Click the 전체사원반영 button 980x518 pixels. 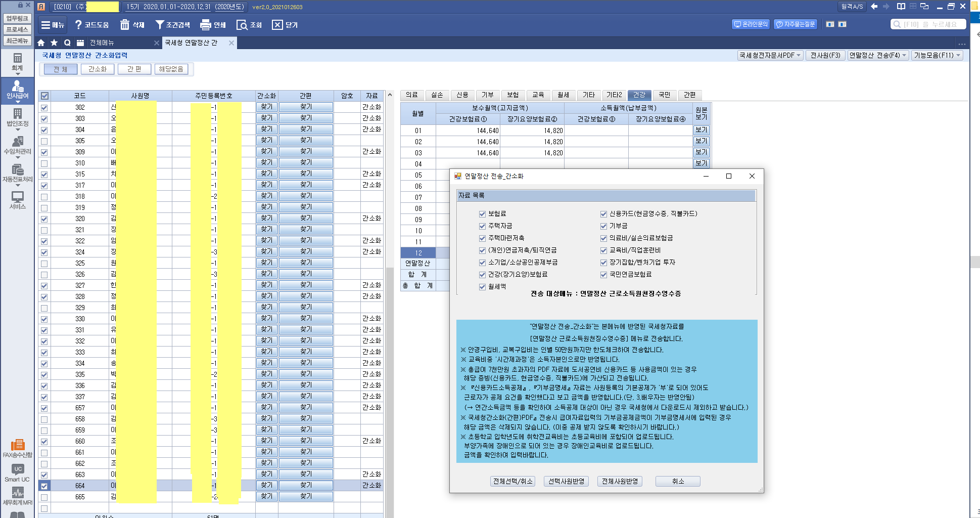coord(620,481)
